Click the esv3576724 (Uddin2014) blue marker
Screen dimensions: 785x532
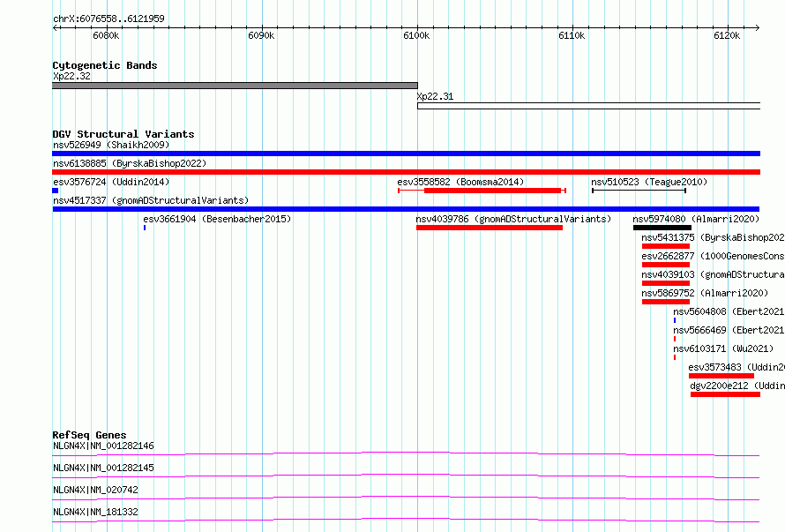pyautogui.click(x=55, y=191)
